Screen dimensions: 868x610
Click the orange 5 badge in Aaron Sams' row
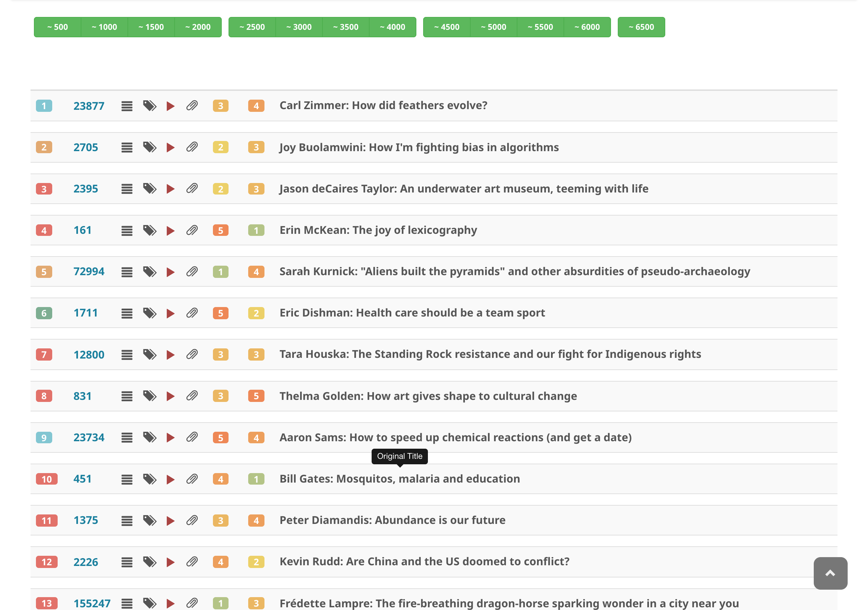point(220,438)
